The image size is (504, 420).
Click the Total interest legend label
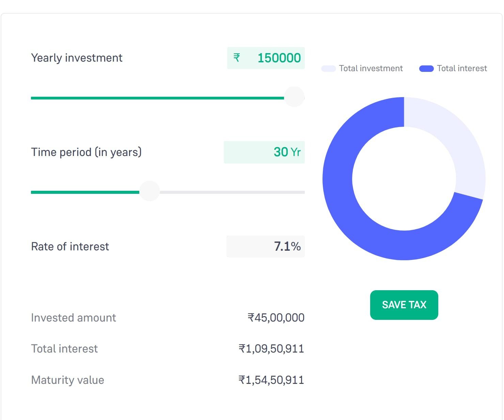(x=462, y=68)
